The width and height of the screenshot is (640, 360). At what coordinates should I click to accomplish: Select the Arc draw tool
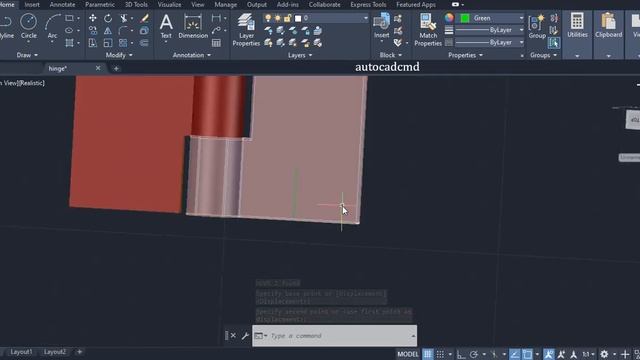[52, 26]
